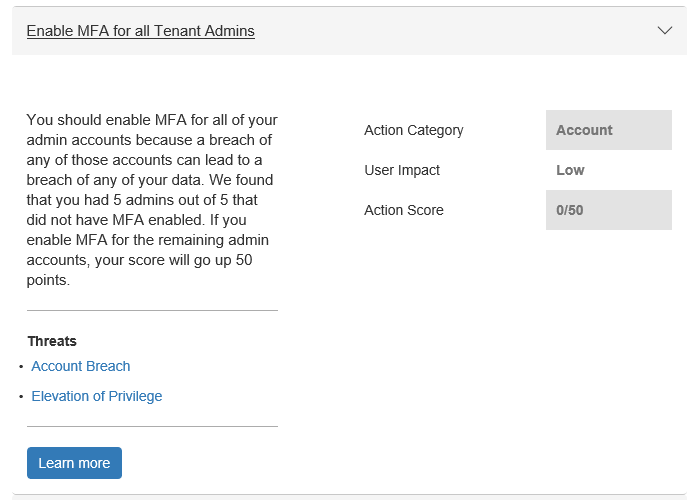
Task: Open the Account Breach threat link
Action: [x=81, y=366]
